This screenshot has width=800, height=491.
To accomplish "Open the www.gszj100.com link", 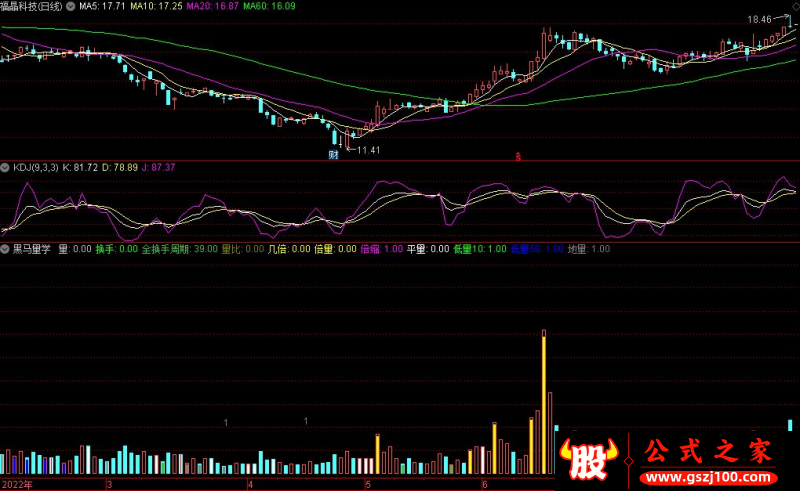I will [708, 478].
